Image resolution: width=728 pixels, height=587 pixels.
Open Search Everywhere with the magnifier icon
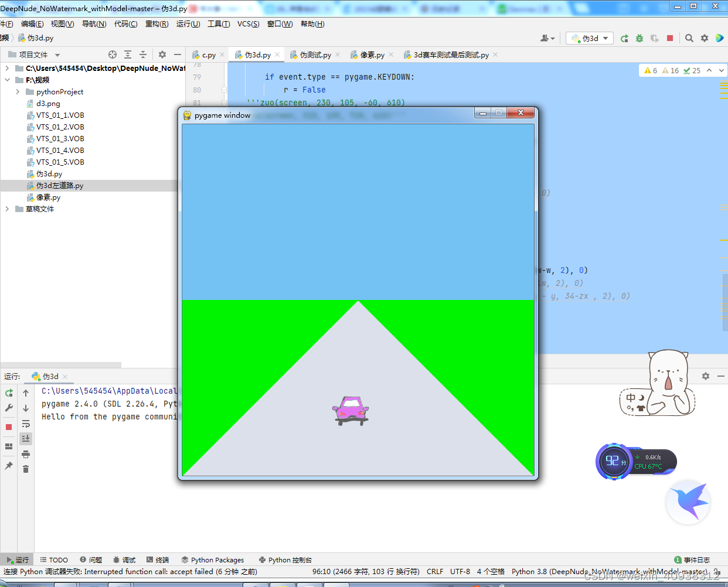click(689, 37)
